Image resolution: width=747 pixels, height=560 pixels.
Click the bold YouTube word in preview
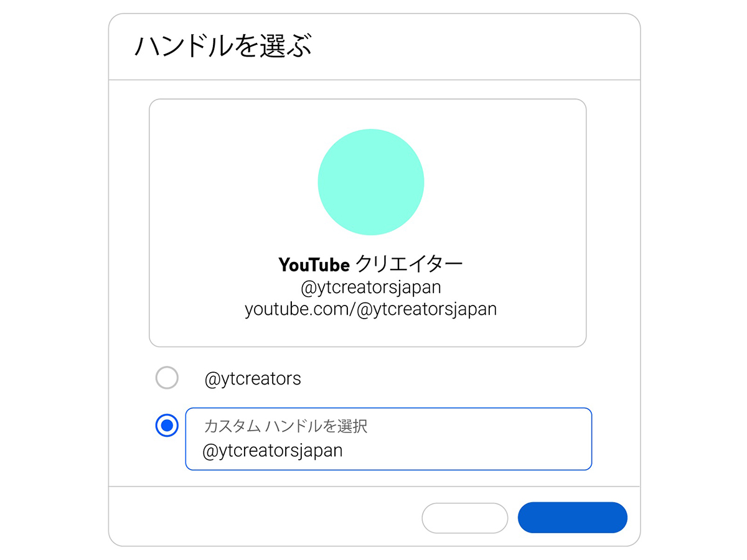(314, 265)
